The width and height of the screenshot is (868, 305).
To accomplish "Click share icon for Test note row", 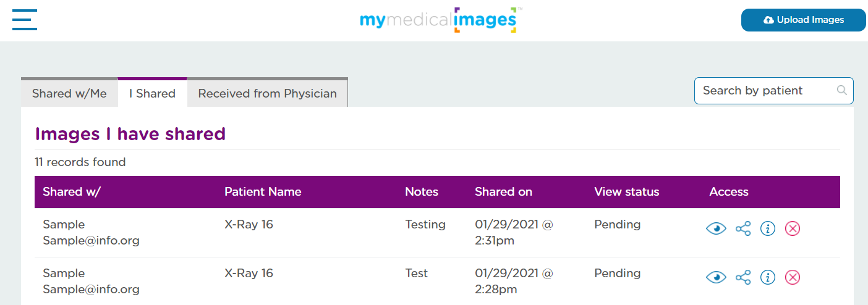I will click(743, 278).
